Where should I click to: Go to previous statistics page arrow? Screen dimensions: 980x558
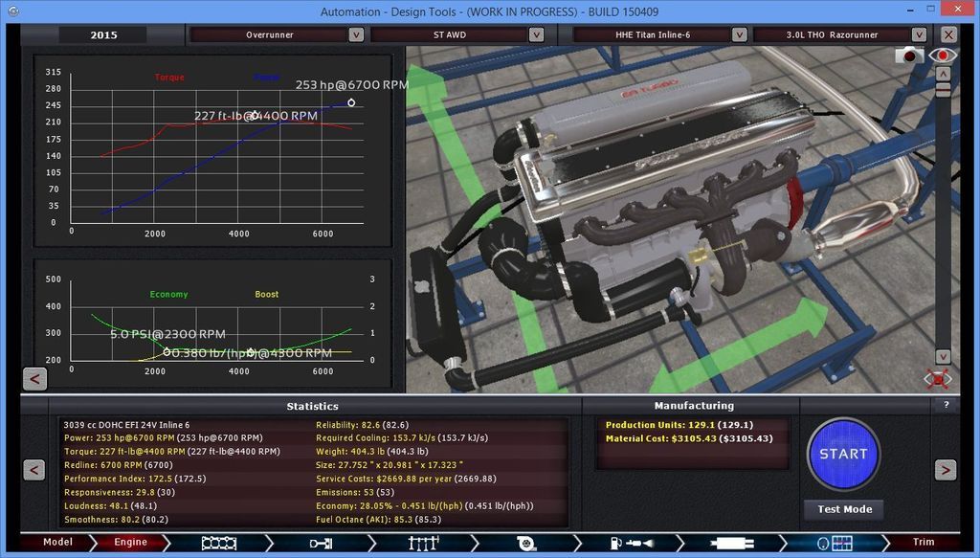pos(33,470)
